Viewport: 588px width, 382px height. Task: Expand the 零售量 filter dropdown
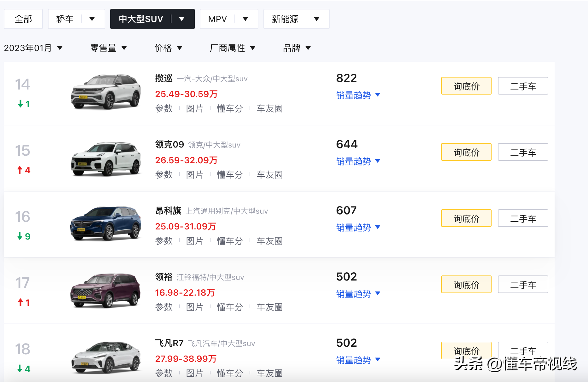(108, 48)
